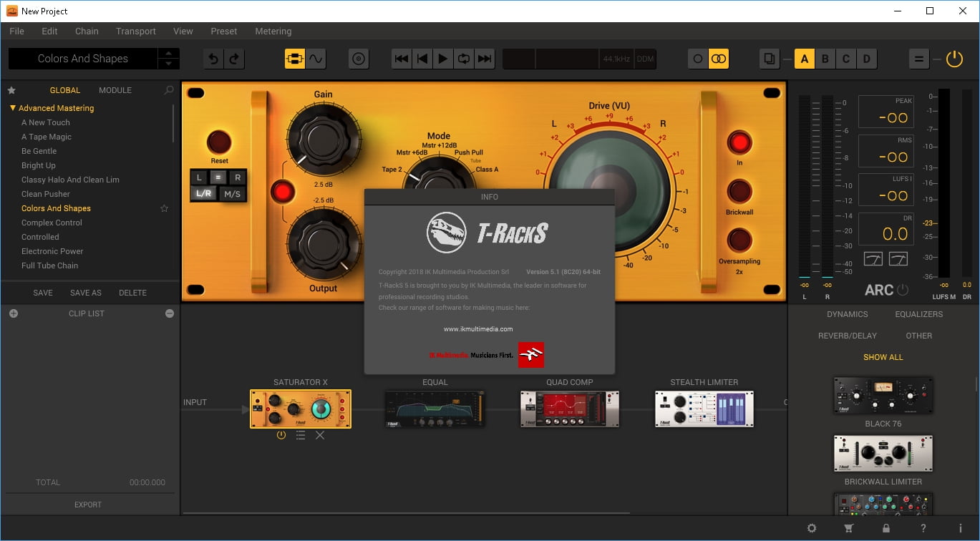Open shopping cart store icon
This screenshot has height=541, width=980.
(849, 528)
